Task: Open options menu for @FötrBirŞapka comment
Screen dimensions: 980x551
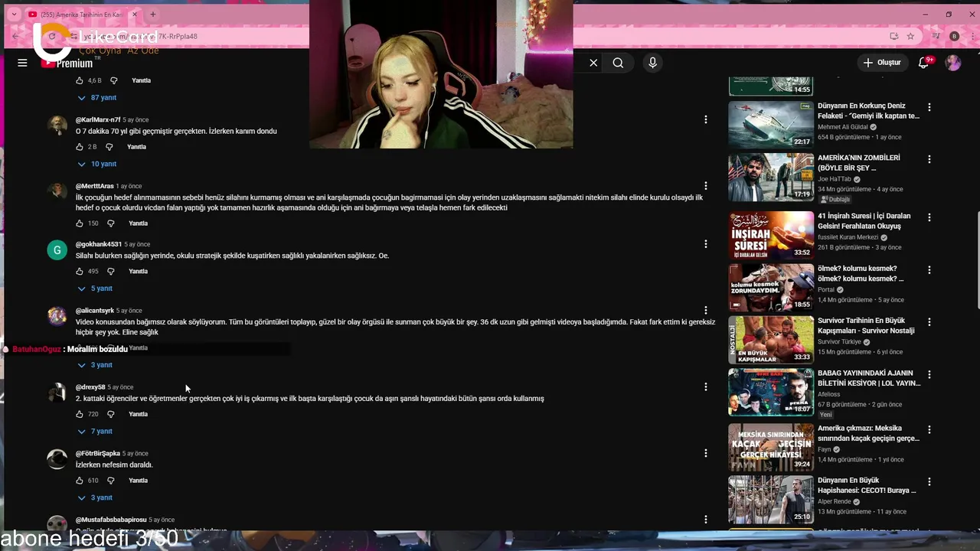Action: pos(706,453)
